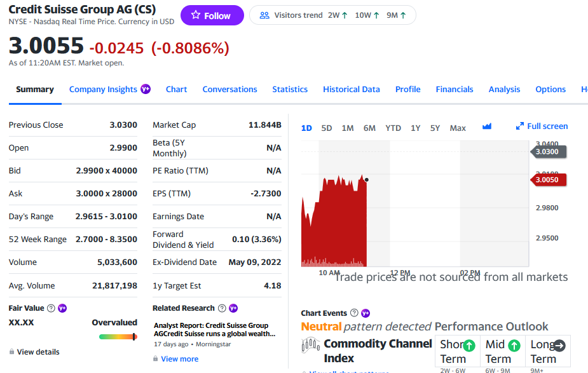
Task: Click the 2W visitors trend up arrow
Action: point(345,15)
